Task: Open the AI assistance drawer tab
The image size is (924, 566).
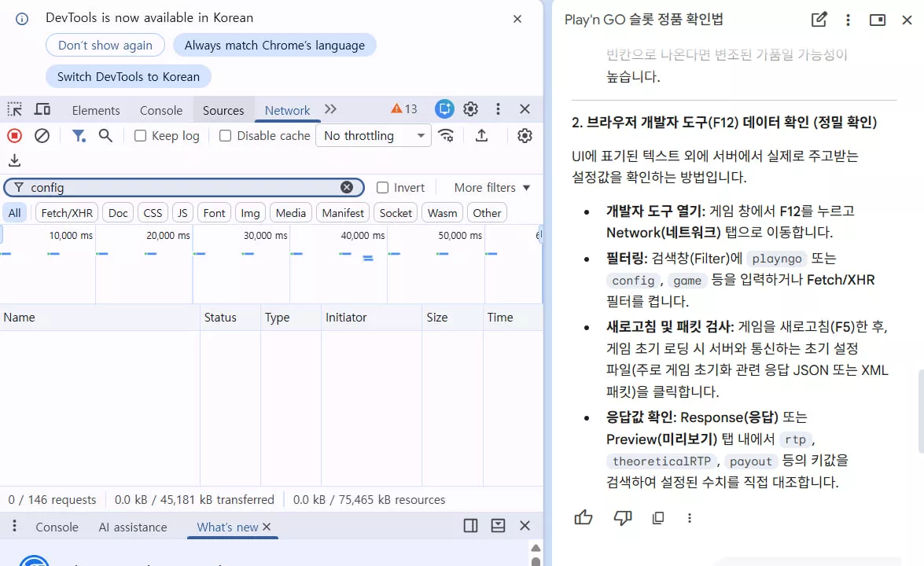Action: point(133,527)
